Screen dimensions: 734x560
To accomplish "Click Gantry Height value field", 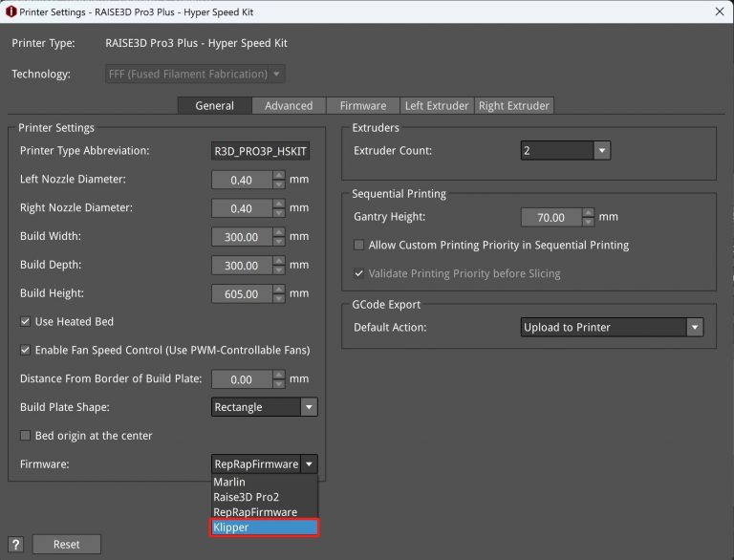I will point(550,217).
